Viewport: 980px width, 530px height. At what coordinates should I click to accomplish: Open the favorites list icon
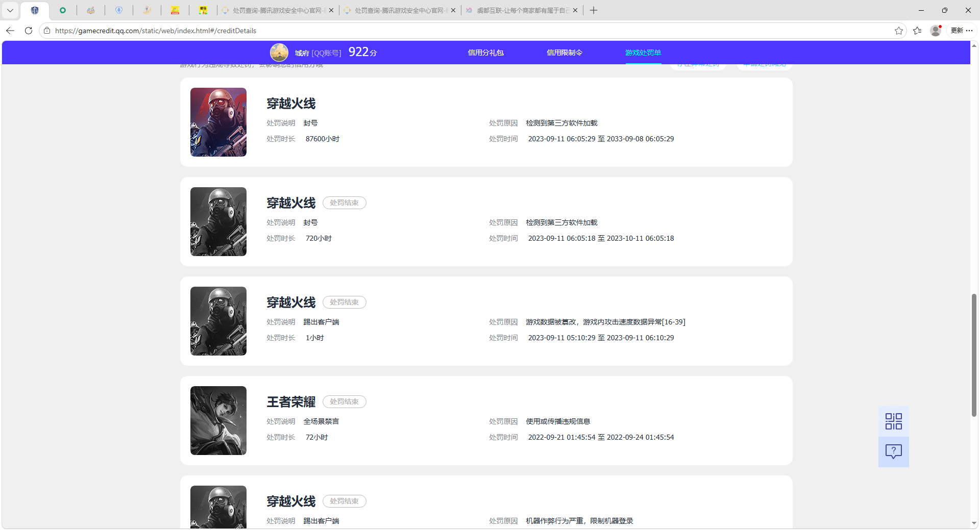tap(917, 31)
